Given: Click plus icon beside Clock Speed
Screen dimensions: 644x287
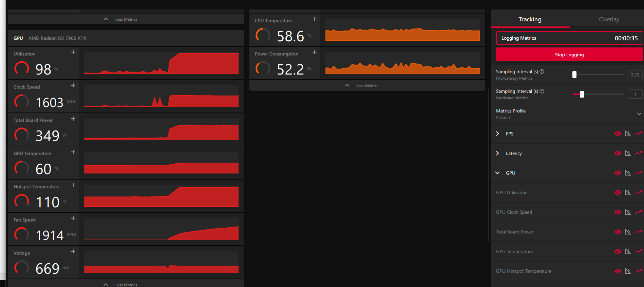Looking at the screenshot, I should 73,85.
